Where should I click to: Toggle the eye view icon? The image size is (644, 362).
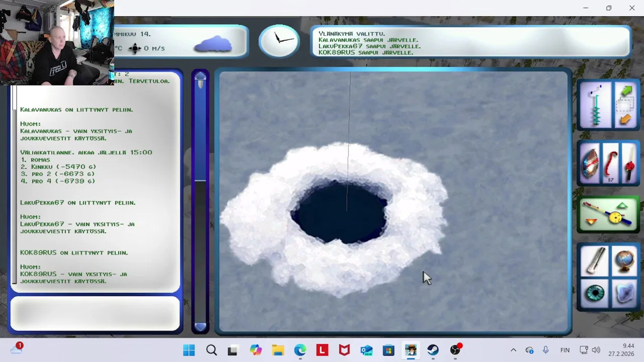595,294
